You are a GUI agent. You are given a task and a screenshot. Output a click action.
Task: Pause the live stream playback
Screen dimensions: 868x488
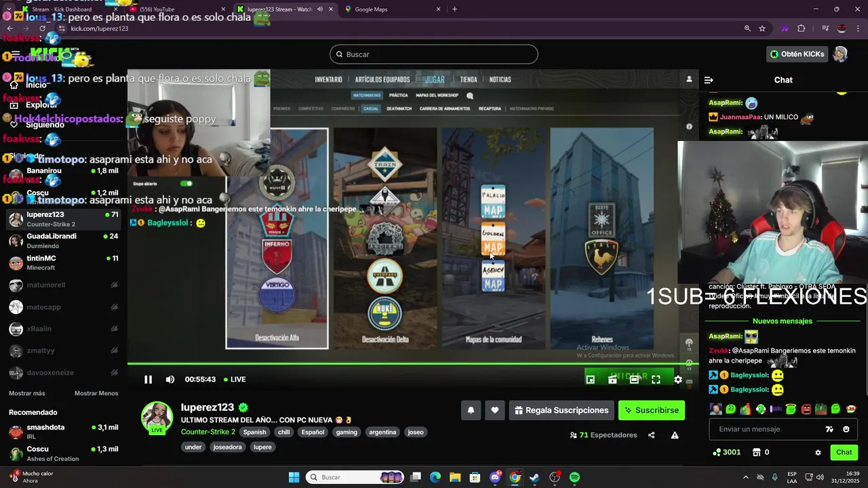[x=148, y=380]
